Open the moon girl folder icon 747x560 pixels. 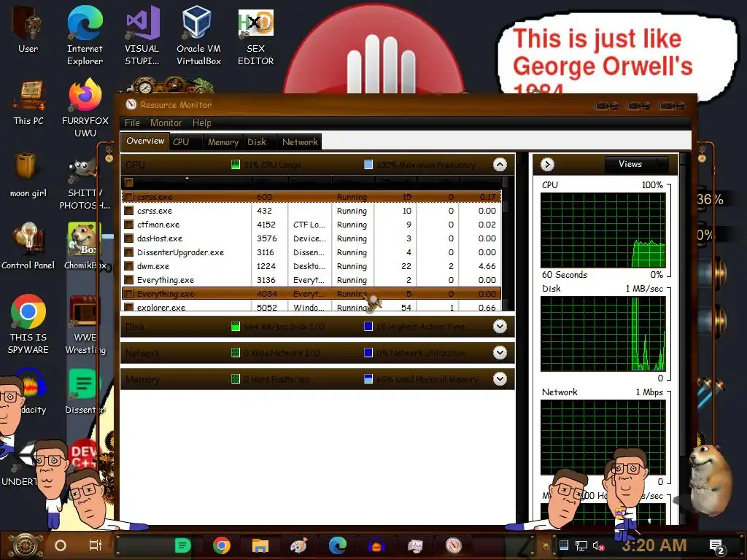(28, 174)
